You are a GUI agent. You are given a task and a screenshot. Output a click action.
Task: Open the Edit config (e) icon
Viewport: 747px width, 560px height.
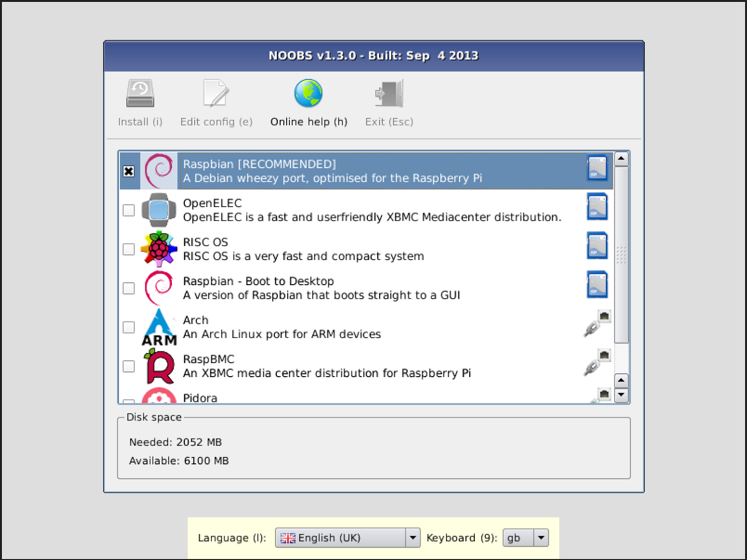tap(216, 93)
